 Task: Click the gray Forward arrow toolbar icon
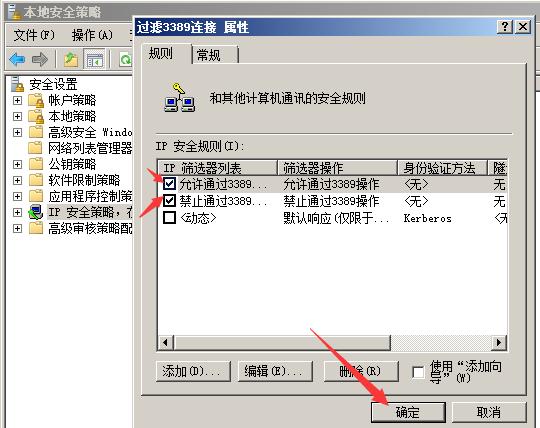pyautogui.click(x=40, y=59)
